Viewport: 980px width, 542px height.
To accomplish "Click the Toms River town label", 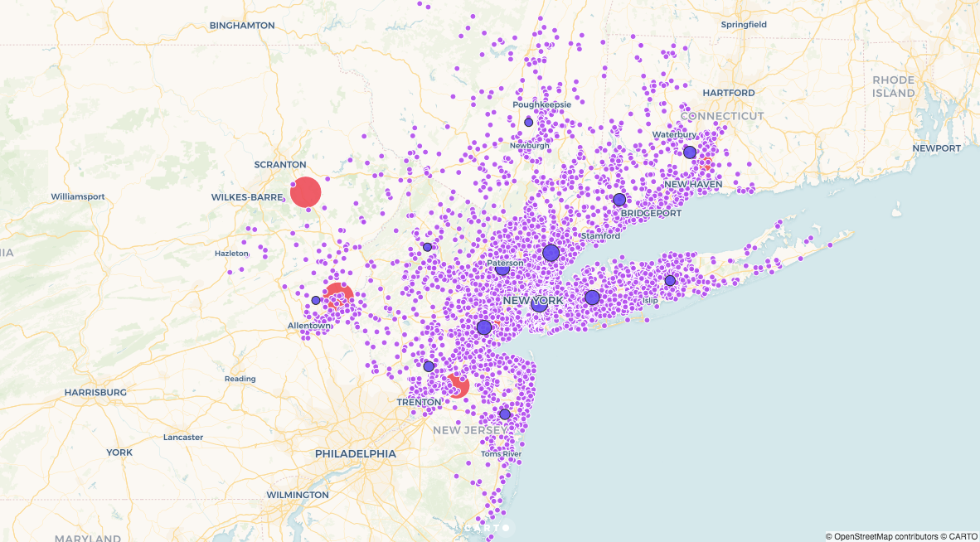I will (x=502, y=454).
